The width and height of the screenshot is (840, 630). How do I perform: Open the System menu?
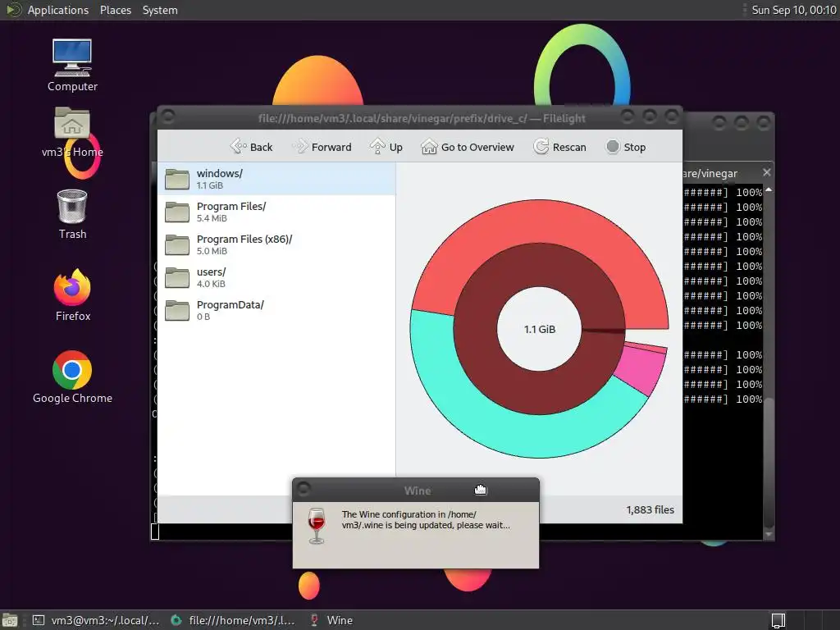tap(160, 10)
